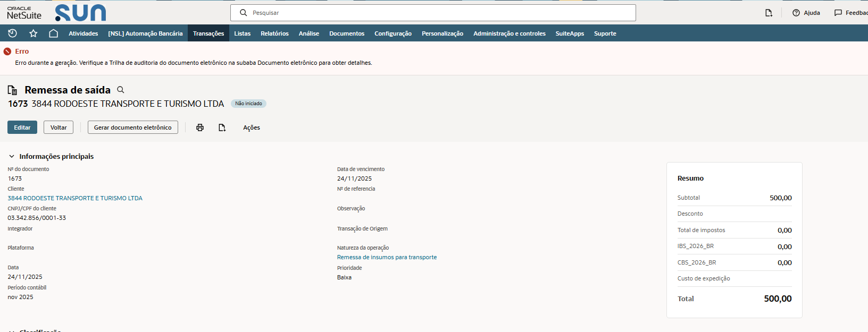Viewport: 868px width, 332px height.
Task: Open the Ajuda help icon
Action: pos(796,13)
